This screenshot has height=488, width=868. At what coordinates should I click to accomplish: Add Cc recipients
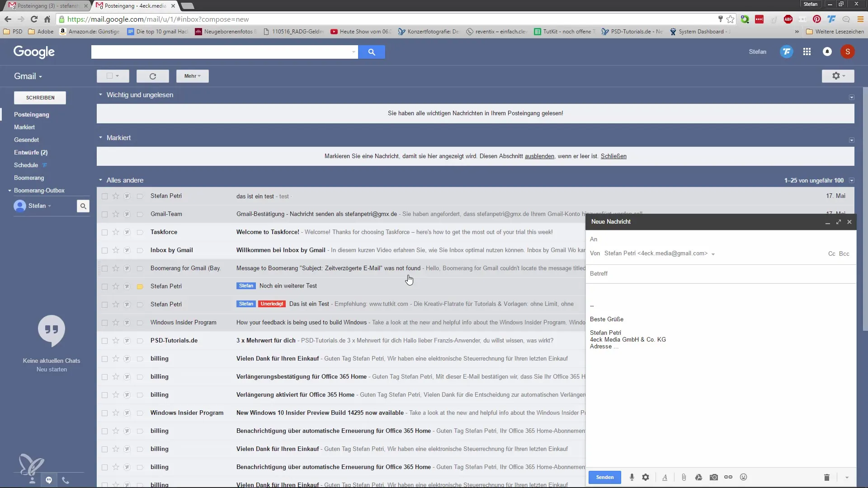[x=832, y=254]
